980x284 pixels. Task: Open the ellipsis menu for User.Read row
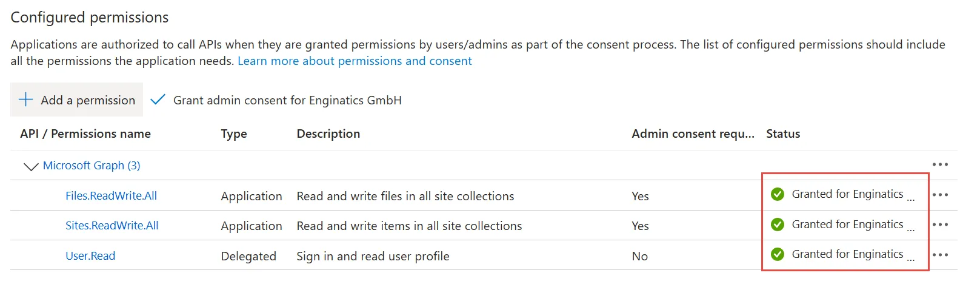click(940, 255)
